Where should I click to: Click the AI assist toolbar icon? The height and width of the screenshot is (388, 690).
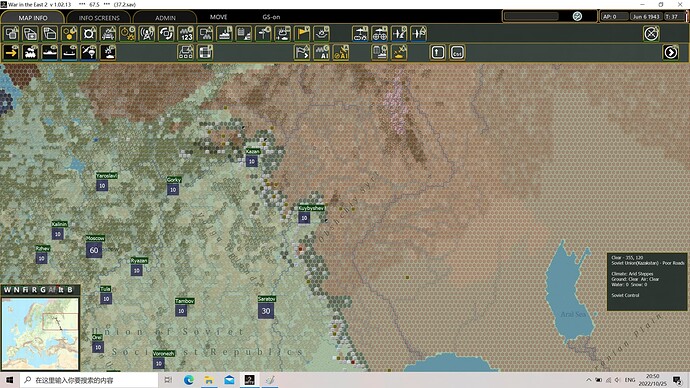pos(321,52)
